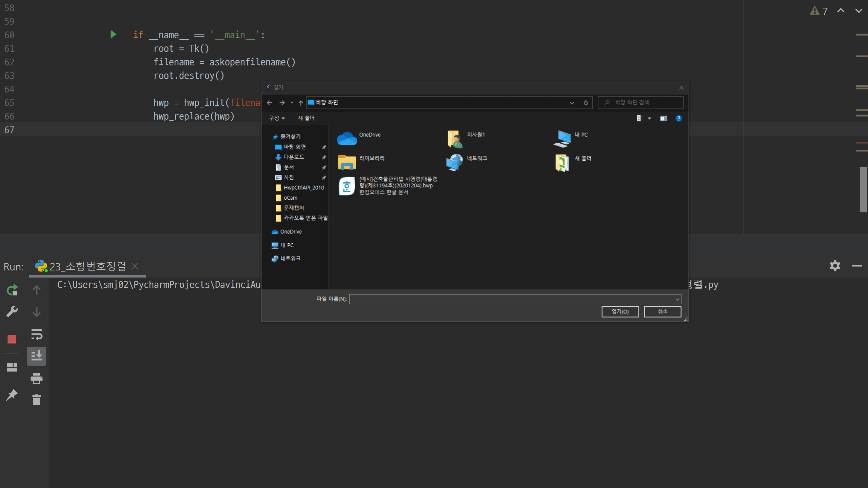Screen dimensions: 868x488
Task: Click the print output icon
Action: point(36,378)
